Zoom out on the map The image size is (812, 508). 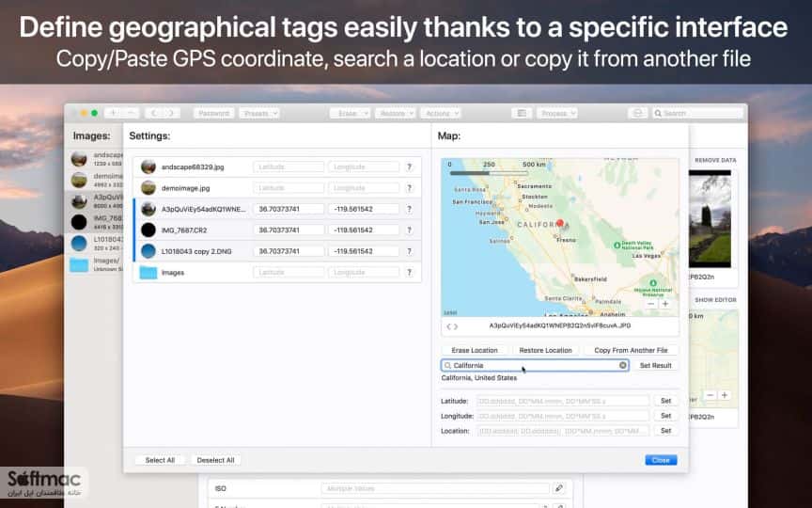point(651,304)
